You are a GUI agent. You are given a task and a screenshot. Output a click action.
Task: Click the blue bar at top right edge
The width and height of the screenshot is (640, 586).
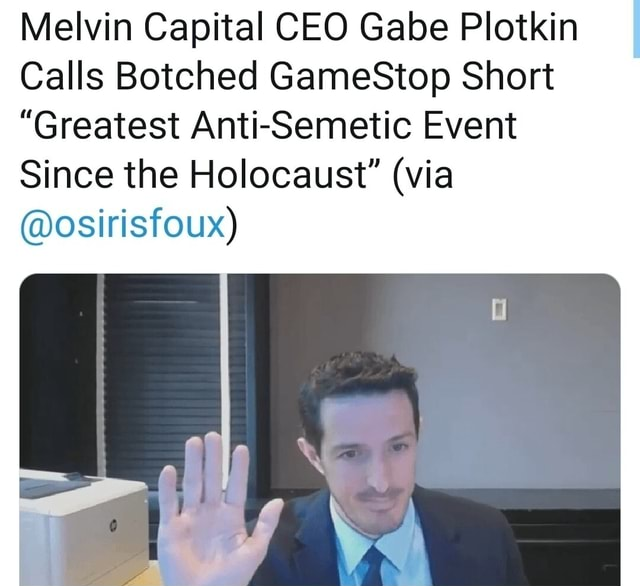pyautogui.click(x=636, y=29)
